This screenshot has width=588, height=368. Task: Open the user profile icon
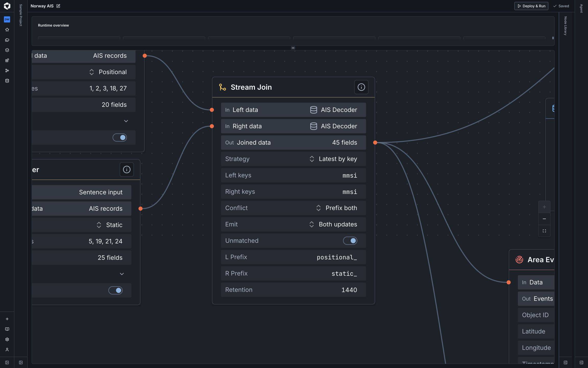pyautogui.click(x=7, y=350)
